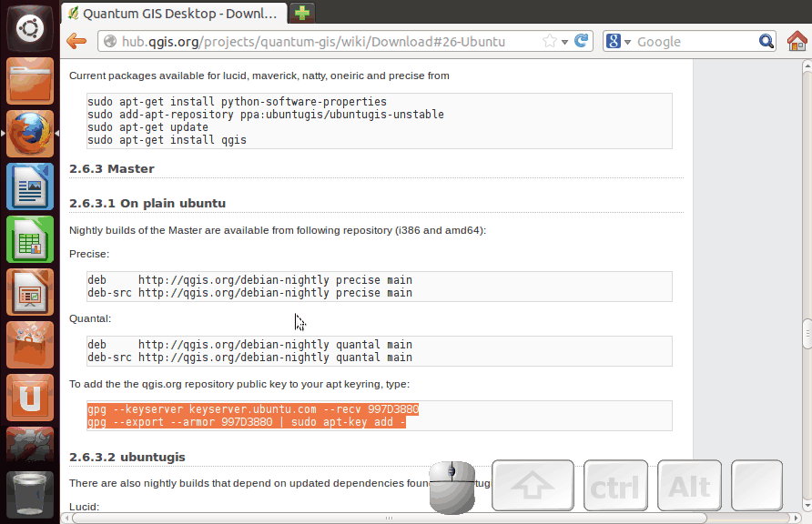The image size is (812, 524).
Task: Bookmark this page with the star icon
Action: [550, 41]
